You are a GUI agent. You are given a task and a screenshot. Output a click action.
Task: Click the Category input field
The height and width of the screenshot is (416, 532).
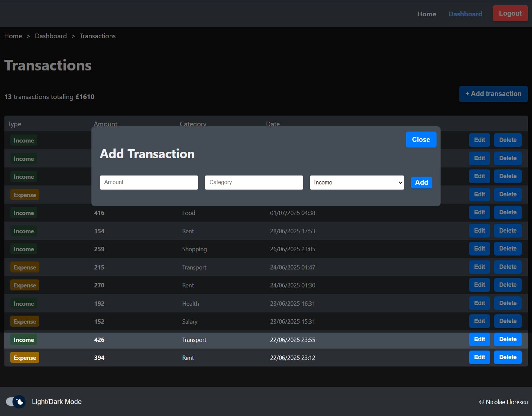point(254,182)
